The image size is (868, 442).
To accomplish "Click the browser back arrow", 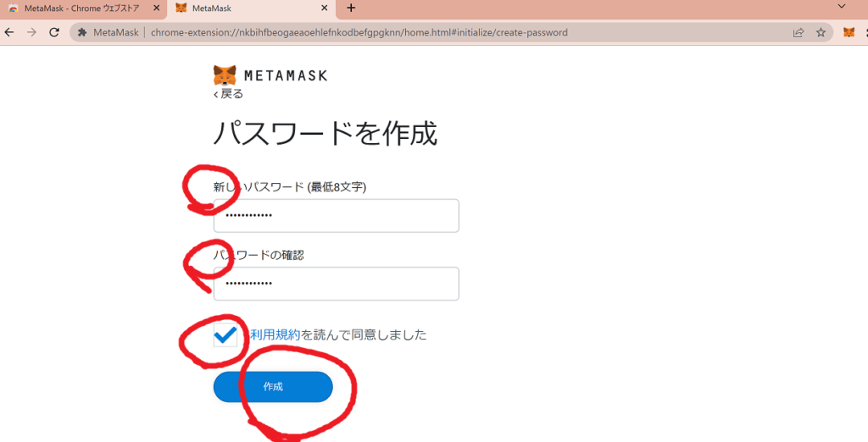I will coord(8,33).
